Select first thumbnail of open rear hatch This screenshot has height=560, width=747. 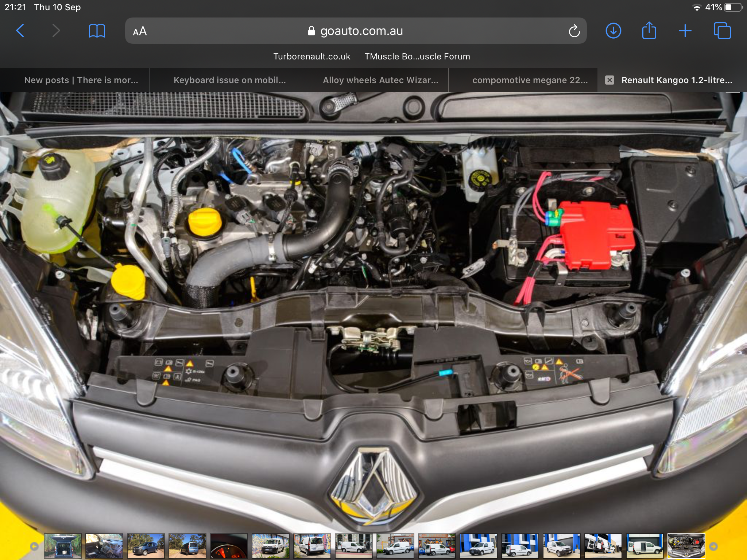[x=63, y=546]
